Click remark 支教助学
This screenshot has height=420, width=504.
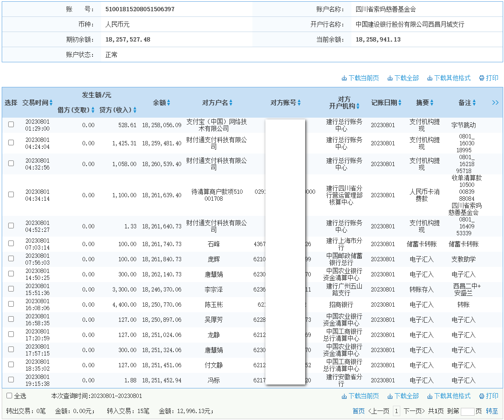(463, 259)
